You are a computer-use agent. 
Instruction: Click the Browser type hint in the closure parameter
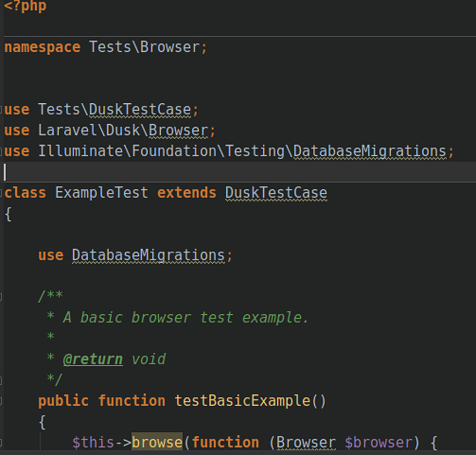[306, 442]
